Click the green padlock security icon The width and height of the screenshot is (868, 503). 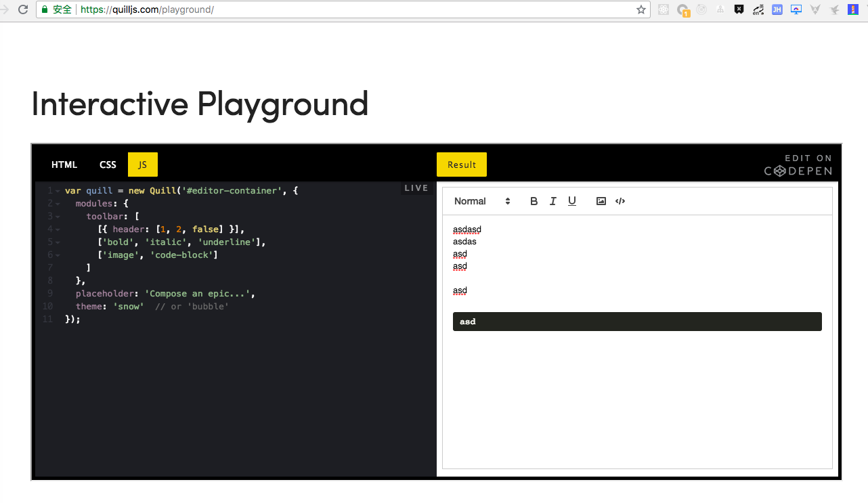click(x=45, y=9)
